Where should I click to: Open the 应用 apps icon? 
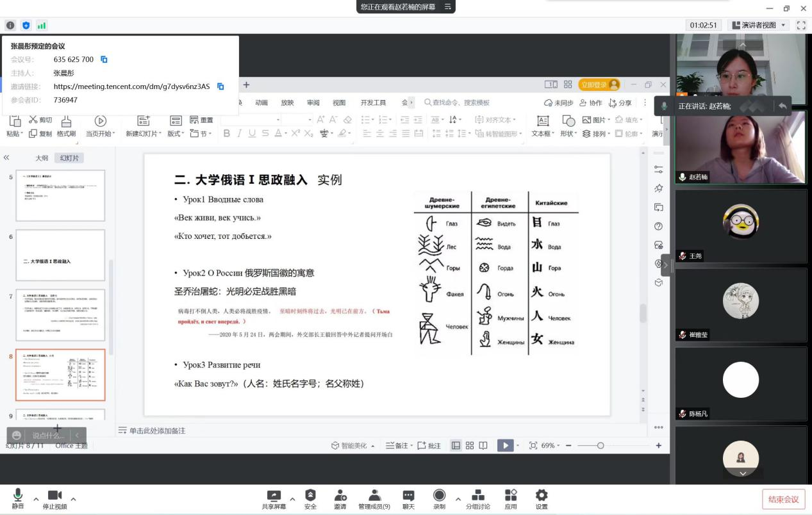[x=511, y=496]
